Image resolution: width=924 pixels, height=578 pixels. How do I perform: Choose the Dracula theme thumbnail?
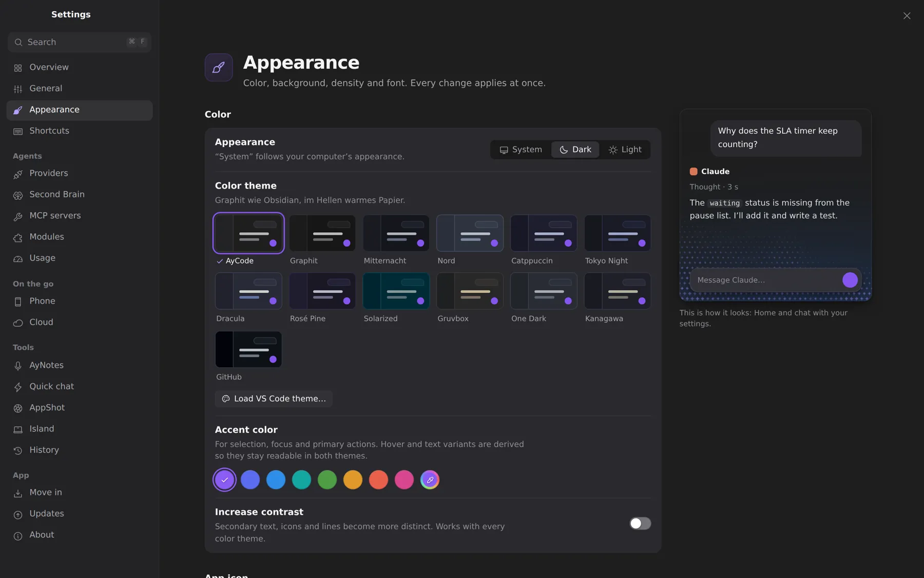tap(248, 291)
